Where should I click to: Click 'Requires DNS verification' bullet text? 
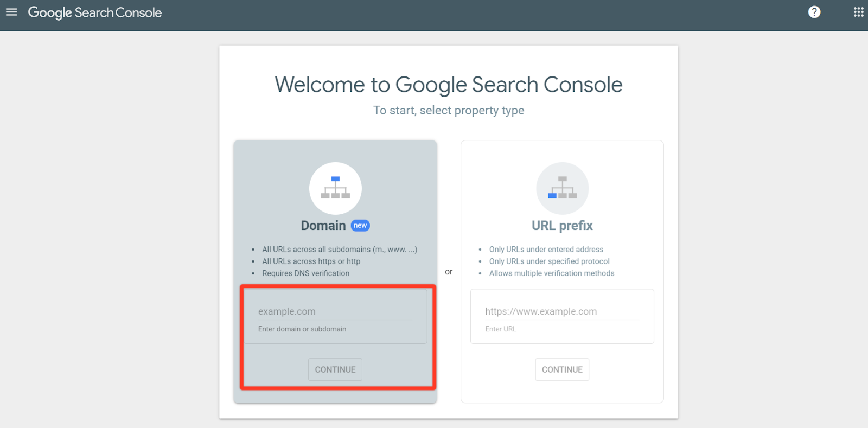(306, 273)
